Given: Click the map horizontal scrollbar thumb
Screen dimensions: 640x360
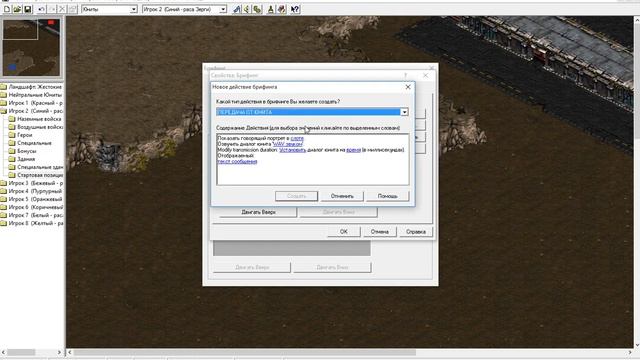Looking at the screenshot, I should (x=244, y=352).
